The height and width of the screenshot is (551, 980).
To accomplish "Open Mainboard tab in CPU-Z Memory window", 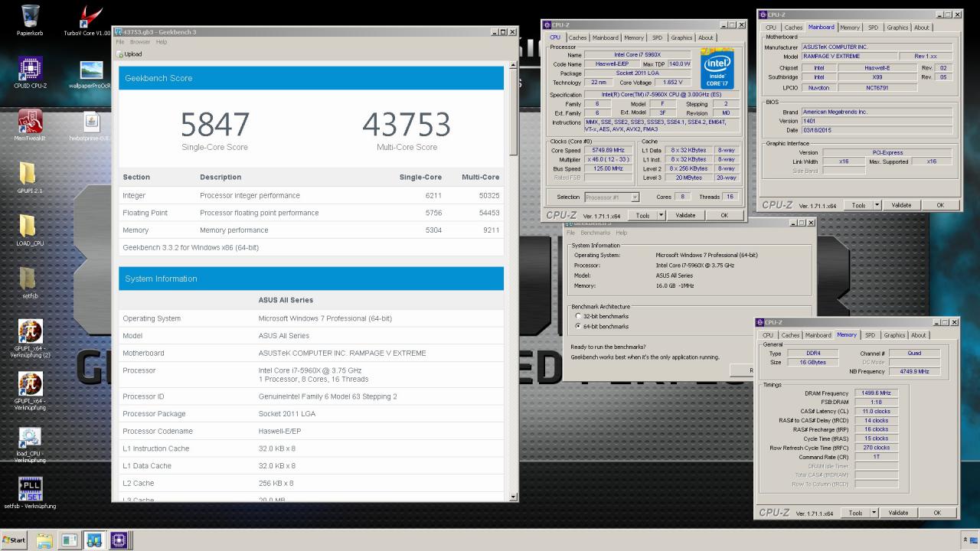I will point(818,335).
